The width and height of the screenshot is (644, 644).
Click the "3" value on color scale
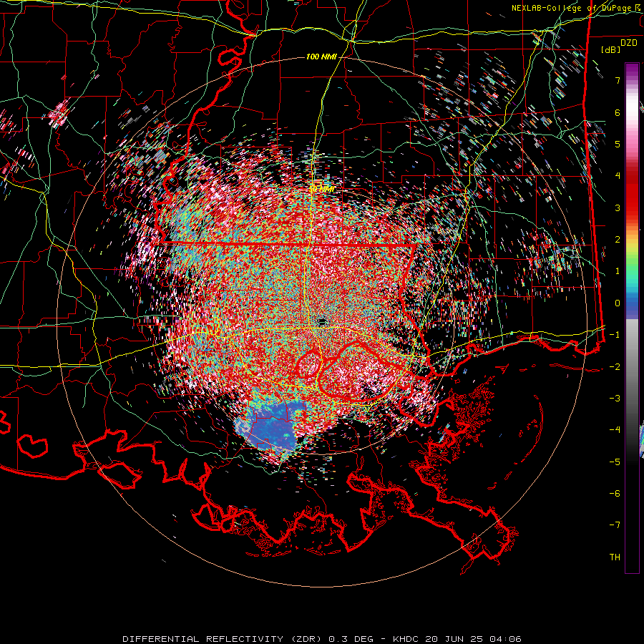point(618,208)
